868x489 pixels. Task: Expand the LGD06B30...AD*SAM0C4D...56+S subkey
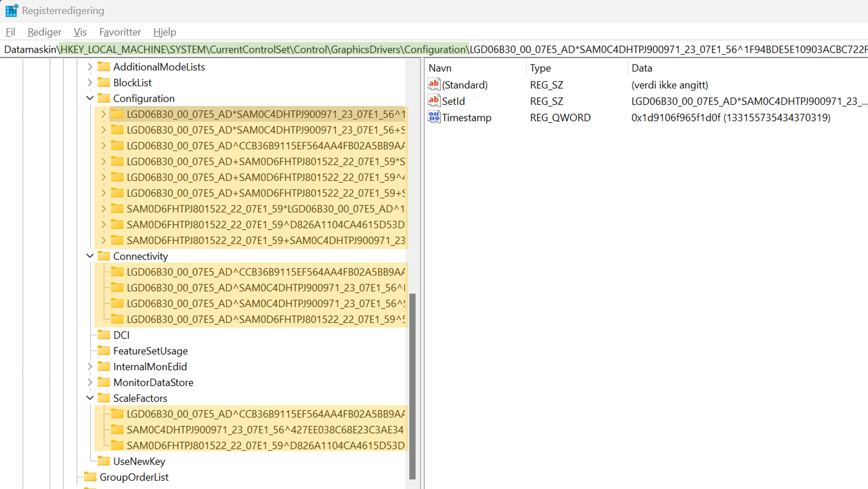coord(103,130)
